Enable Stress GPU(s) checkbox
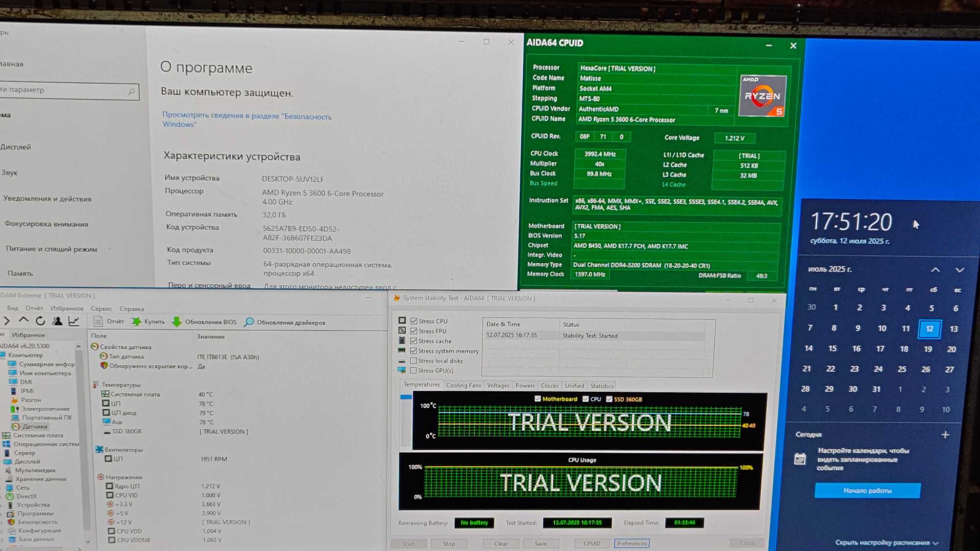The height and width of the screenshot is (551, 980). coord(414,370)
